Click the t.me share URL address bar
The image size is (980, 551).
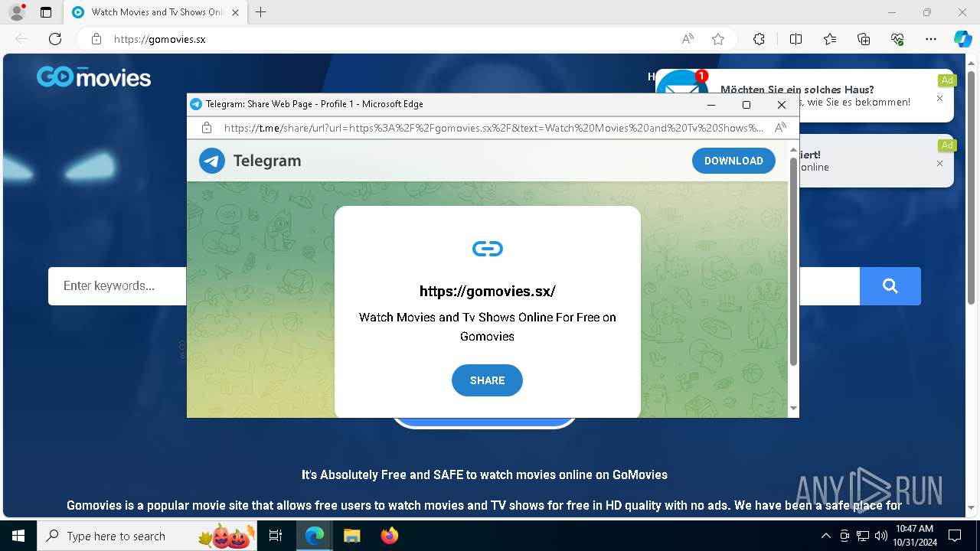[x=493, y=128]
